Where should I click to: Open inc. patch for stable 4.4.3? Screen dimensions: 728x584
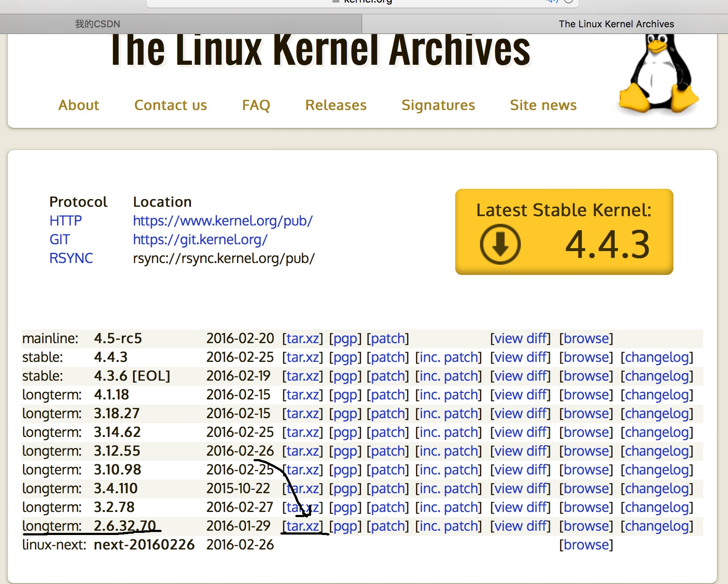pos(448,357)
